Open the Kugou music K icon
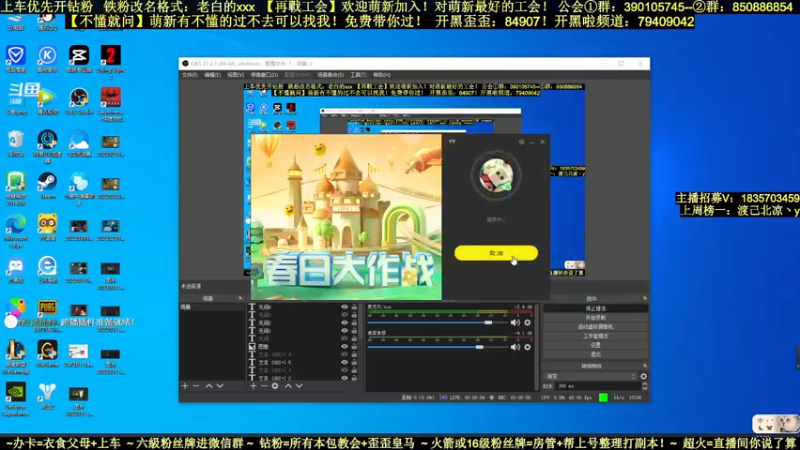800x450 pixels. pyautogui.click(x=47, y=58)
